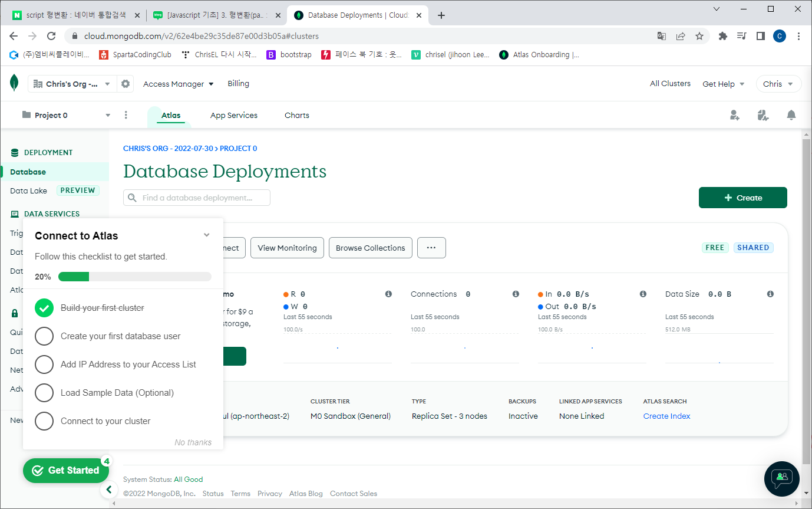This screenshot has width=812, height=509.
Task: Click the Browse Collections button
Action: [371, 248]
